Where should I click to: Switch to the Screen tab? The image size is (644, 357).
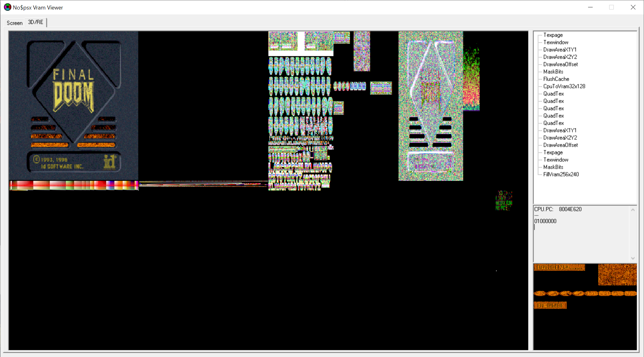pyautogui.click(x=14, y=23)
